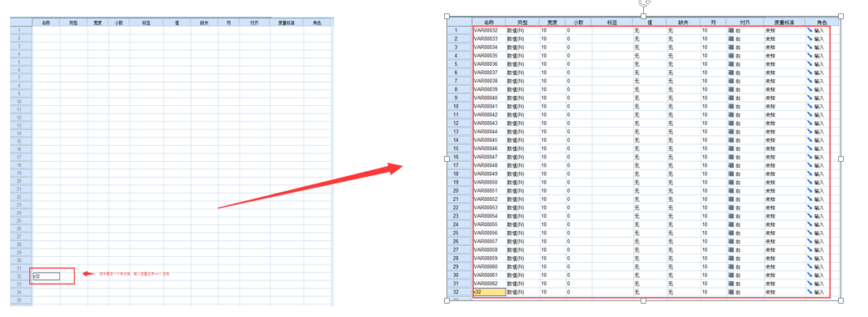Viewport: 868px width, 317px height.
Task: Click the alignment icon in VAR00053 row
Action: (x=731, y=208)
